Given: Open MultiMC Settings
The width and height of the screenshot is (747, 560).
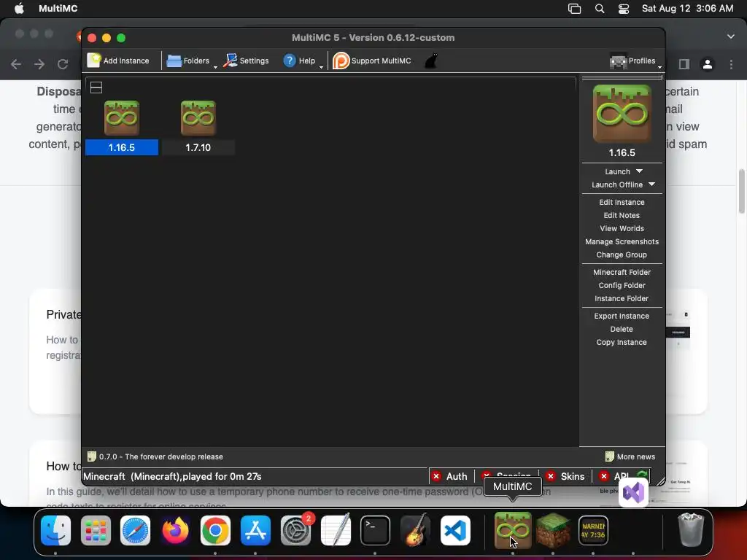Looking at the screenshot, I should (247, 61).
